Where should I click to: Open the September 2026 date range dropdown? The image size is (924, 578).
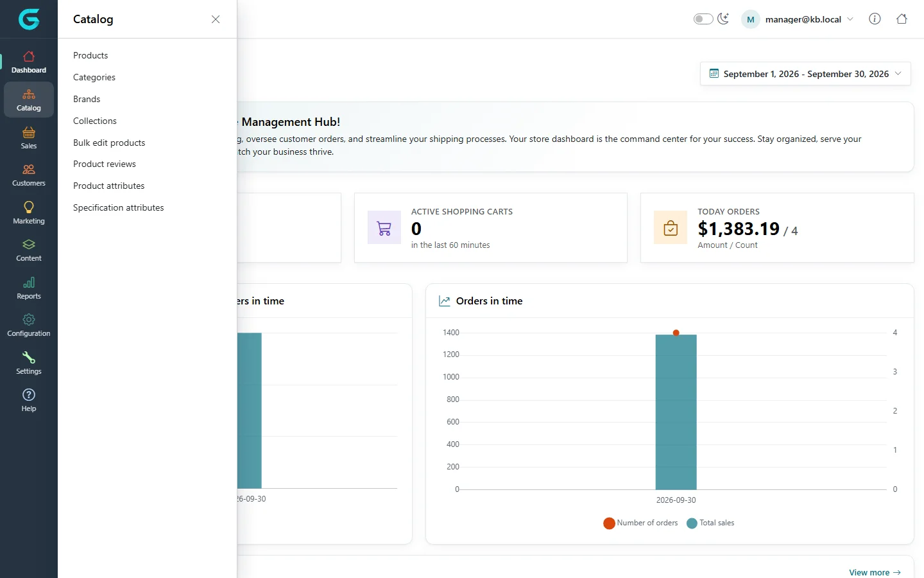tap(805, 74)
